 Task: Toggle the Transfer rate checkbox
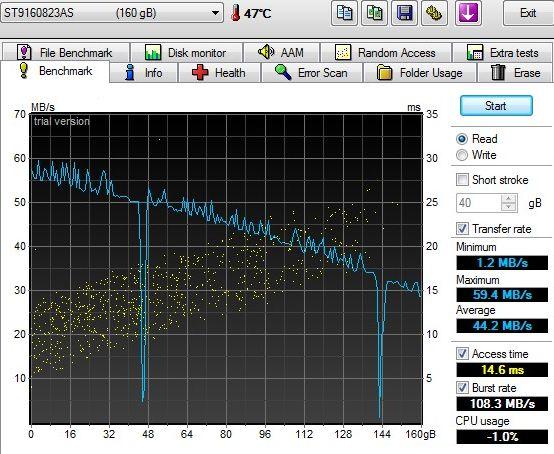[462, 229]
